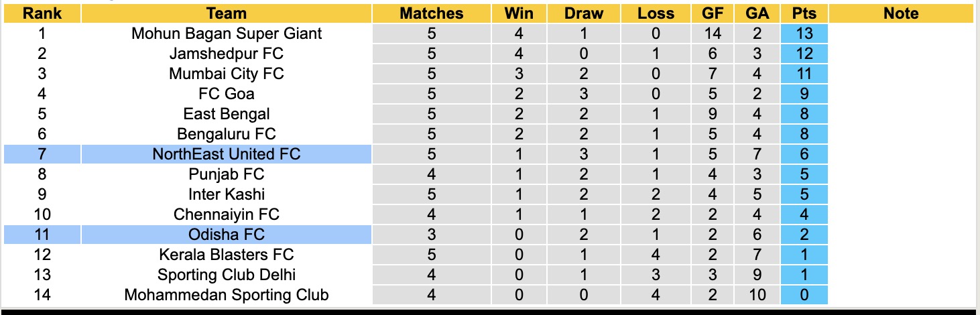Click the Matches column header
This screenshot has height=315, width=980.
click(431, 13)
